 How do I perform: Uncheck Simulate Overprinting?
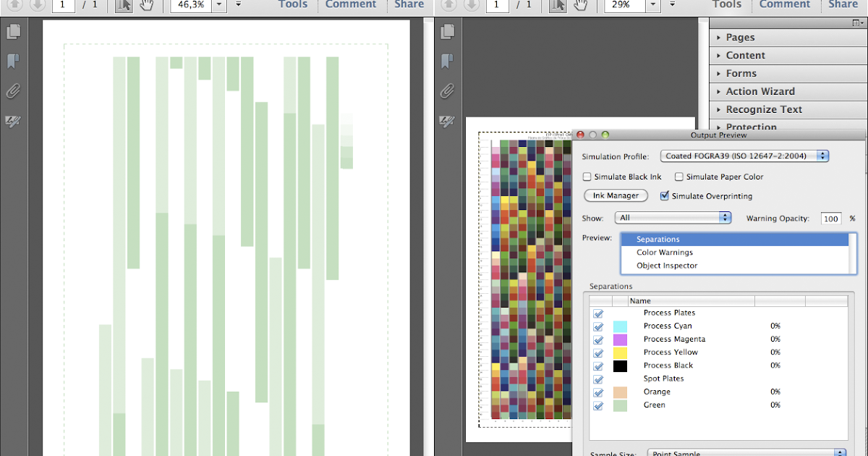point(665,195)
